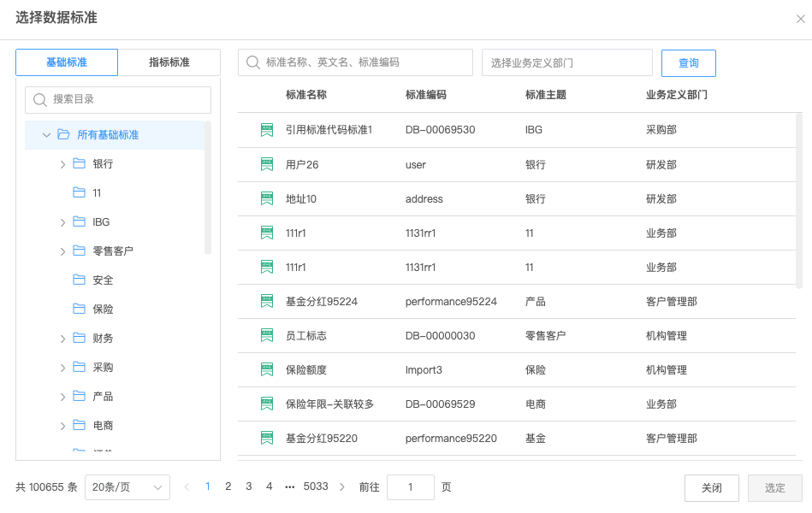This screenshot has width=812, height=513.
Task: Switch to the 指标标准 tab
Action: (169, 62)
